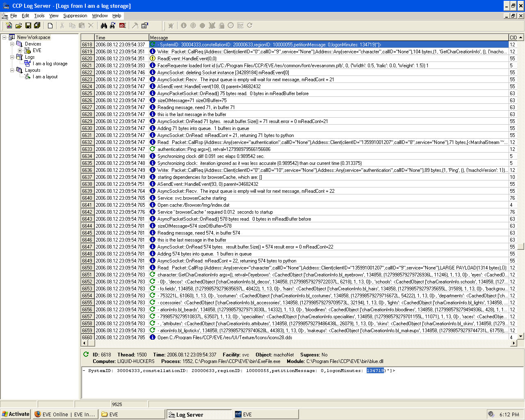Click the log list vertical scrollbar thumb
Image resolution: width=525 pixels, height=420 pixels.
coord(521,247)
